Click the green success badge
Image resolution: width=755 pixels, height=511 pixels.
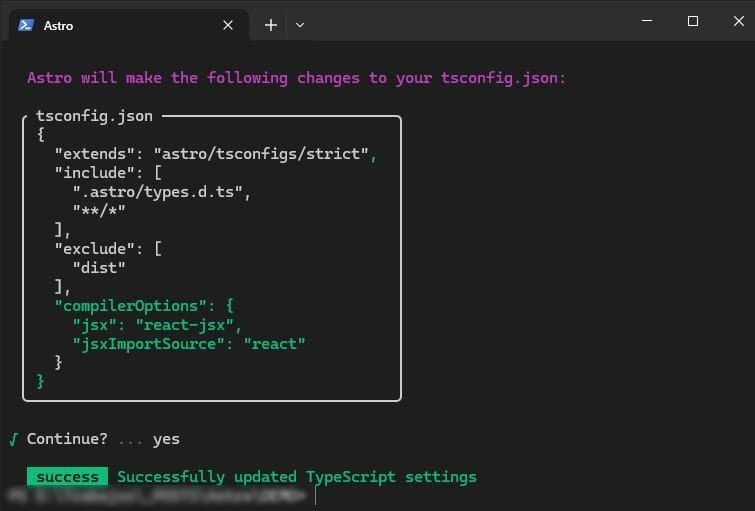click(x=67, y=477)
